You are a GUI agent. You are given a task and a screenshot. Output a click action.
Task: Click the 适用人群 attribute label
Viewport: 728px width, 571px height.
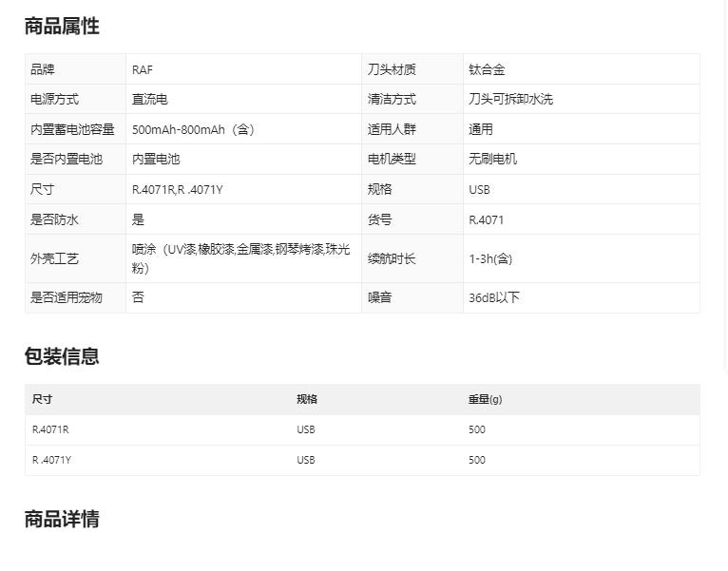coord(392,129)
